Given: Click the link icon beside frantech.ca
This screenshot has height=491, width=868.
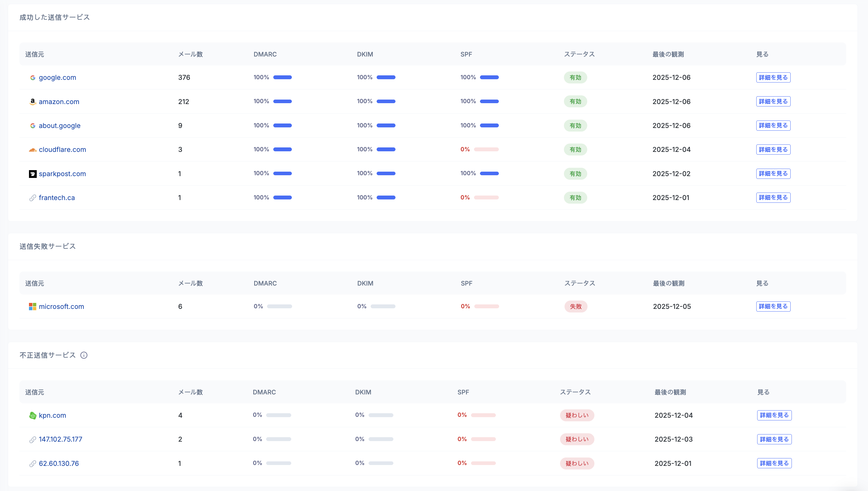Looking at the screenshot, I should (33, 198).
